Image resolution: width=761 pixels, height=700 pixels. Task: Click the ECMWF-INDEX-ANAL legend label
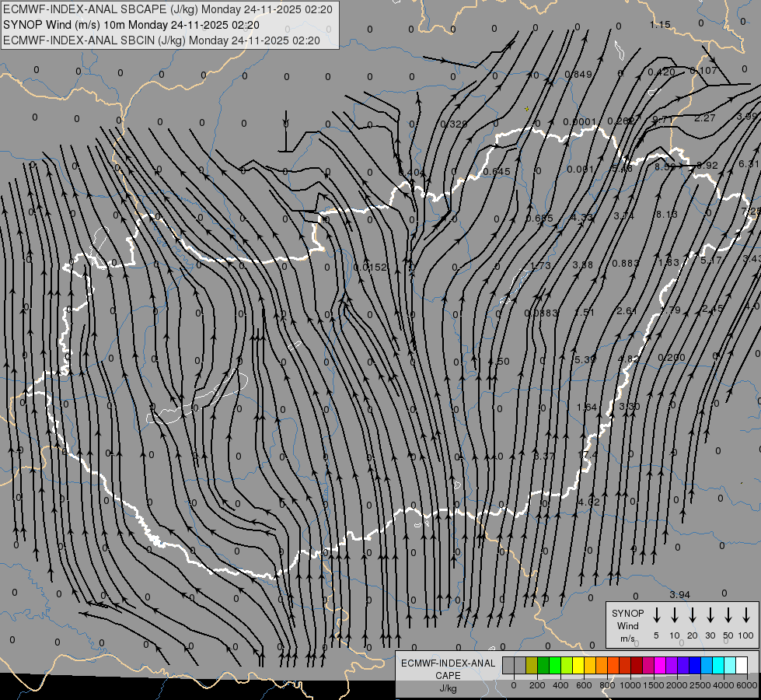(x=448, y=663)
